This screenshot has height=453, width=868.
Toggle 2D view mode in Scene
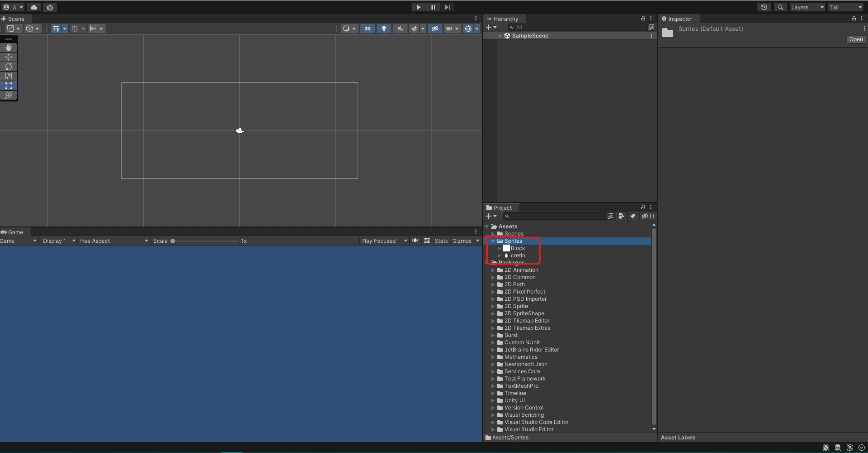367,29
